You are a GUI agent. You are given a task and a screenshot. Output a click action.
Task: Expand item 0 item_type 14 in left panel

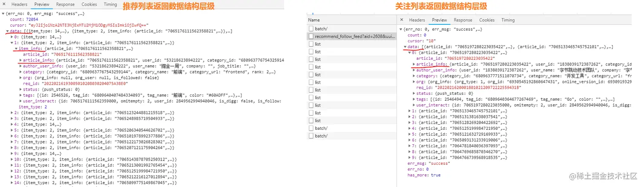tap(11, 37)
